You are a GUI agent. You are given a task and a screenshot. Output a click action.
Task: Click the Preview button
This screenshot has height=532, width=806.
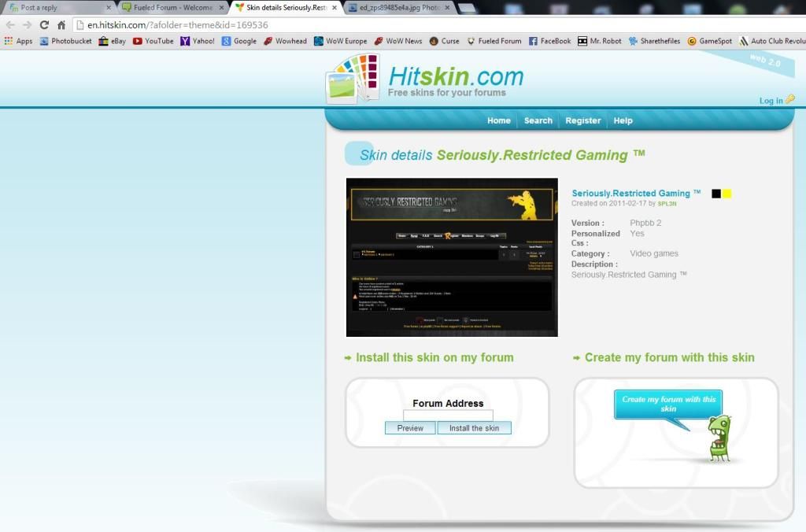(x=410, y=428)
